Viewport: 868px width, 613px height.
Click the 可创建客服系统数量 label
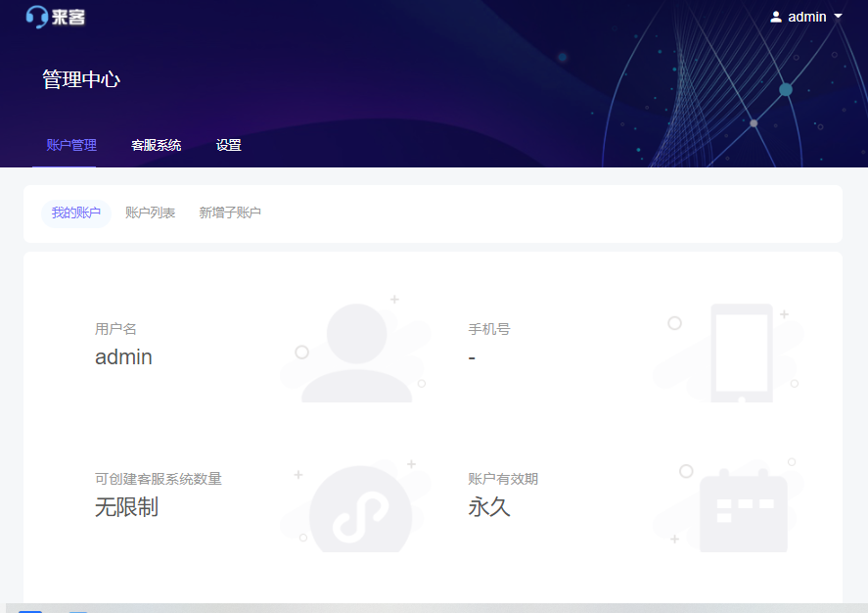click(x=158, y=479)
